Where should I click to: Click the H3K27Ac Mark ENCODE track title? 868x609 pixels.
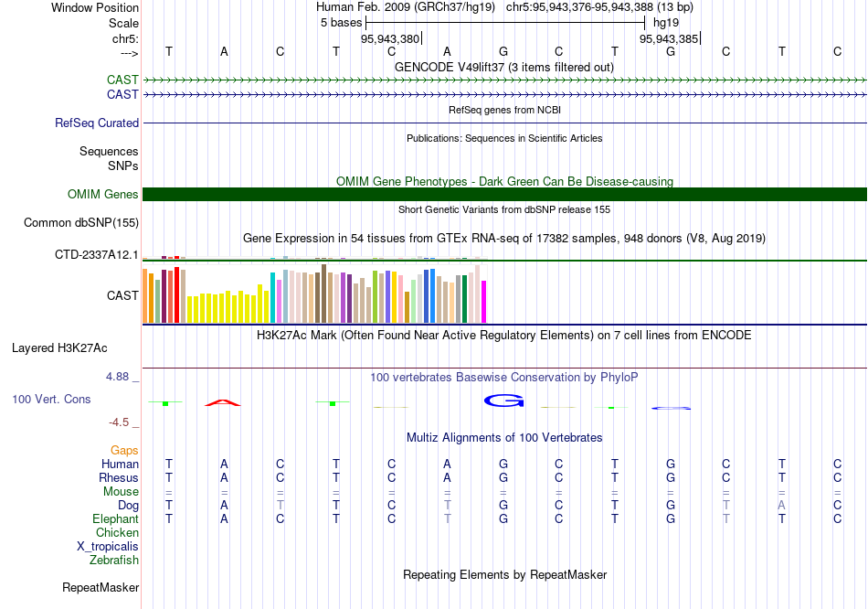tap(504, 336)
